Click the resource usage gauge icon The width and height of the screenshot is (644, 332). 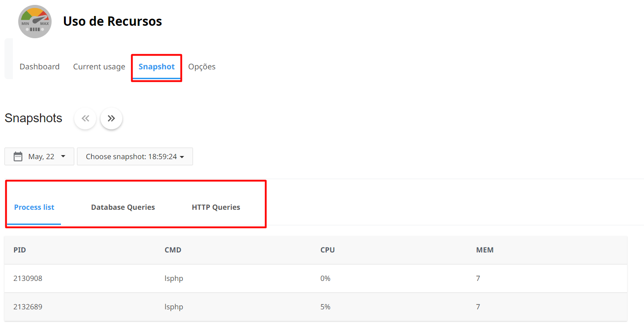[x=35, y=21]
